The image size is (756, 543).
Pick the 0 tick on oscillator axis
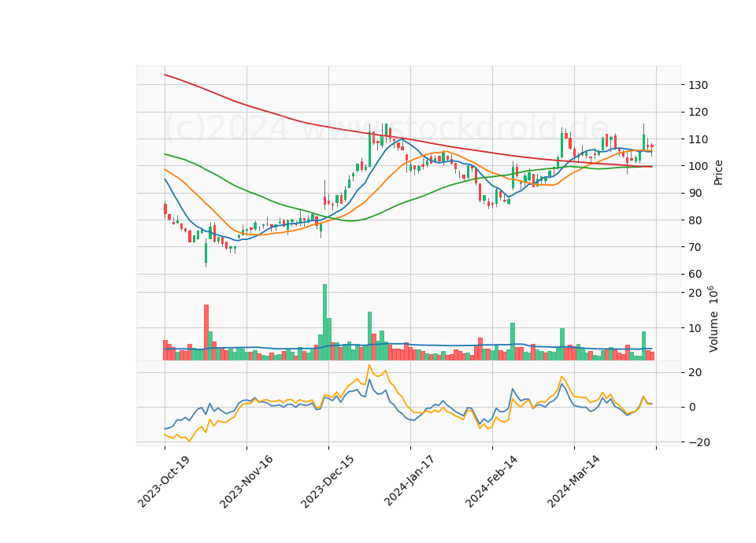point(692,407)
